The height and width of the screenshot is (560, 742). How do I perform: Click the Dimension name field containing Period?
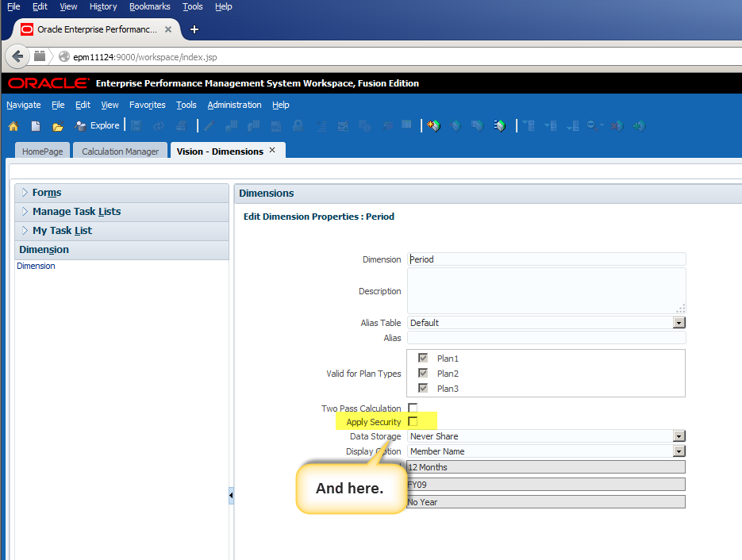546,259
